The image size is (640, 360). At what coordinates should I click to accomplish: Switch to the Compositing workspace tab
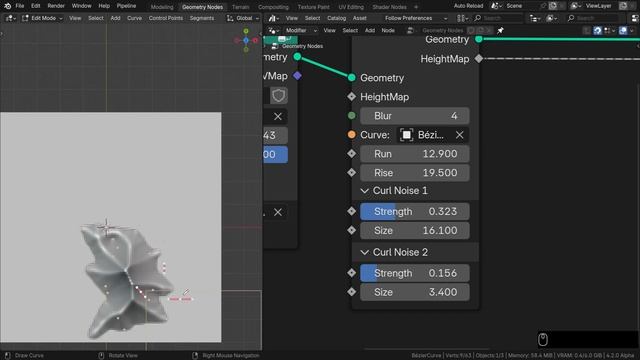273,7
